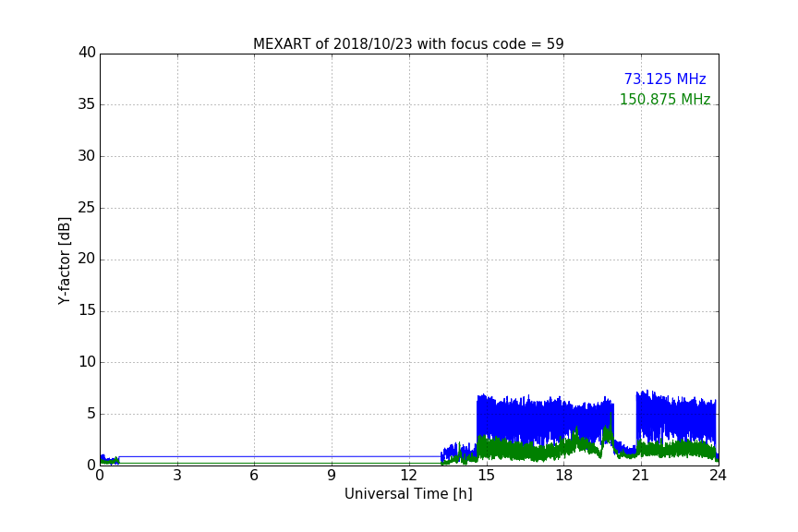Click the y-axis tick label 20
This screenshot has height=532, width=798.
tap(87, 259)
